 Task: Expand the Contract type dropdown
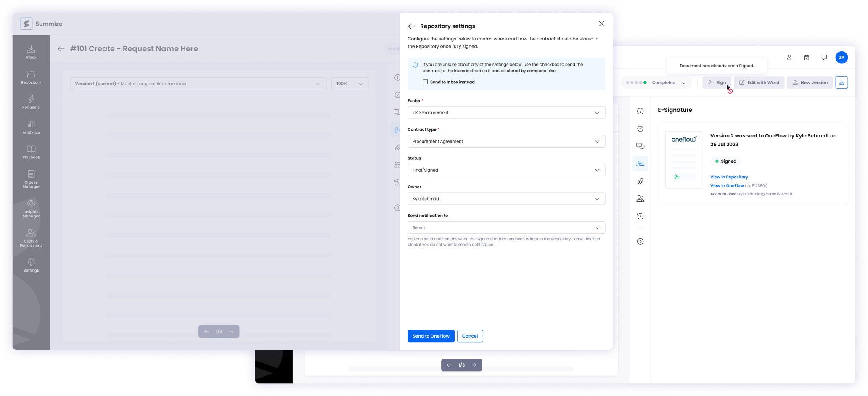tap(506, 141)
